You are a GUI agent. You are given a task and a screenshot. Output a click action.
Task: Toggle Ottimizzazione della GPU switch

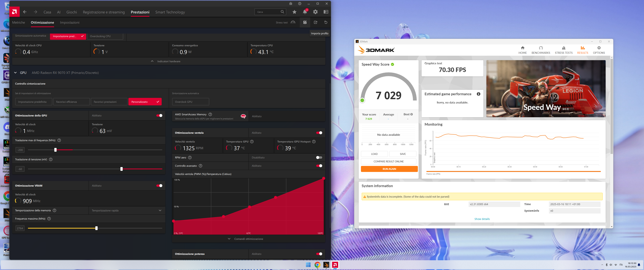click(x=159, y=115)
